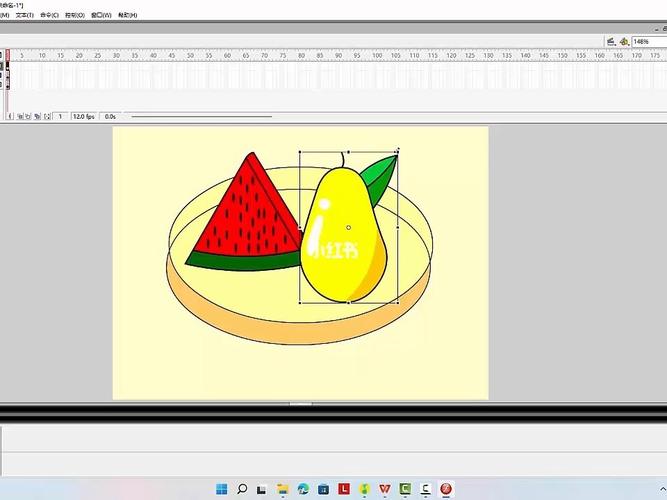
Task: Click the top-left corner transform handle
Action: coord(300,152)
